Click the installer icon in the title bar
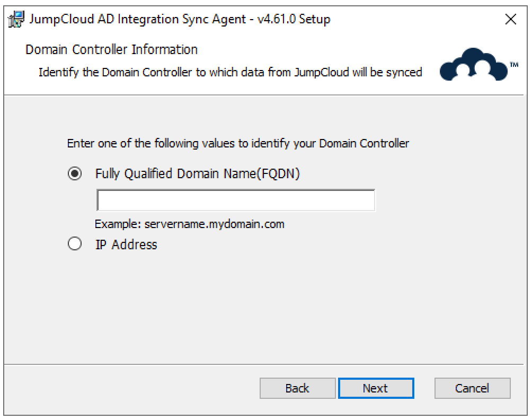The width and height of the screenshot is (532, 419). point(16,20)
